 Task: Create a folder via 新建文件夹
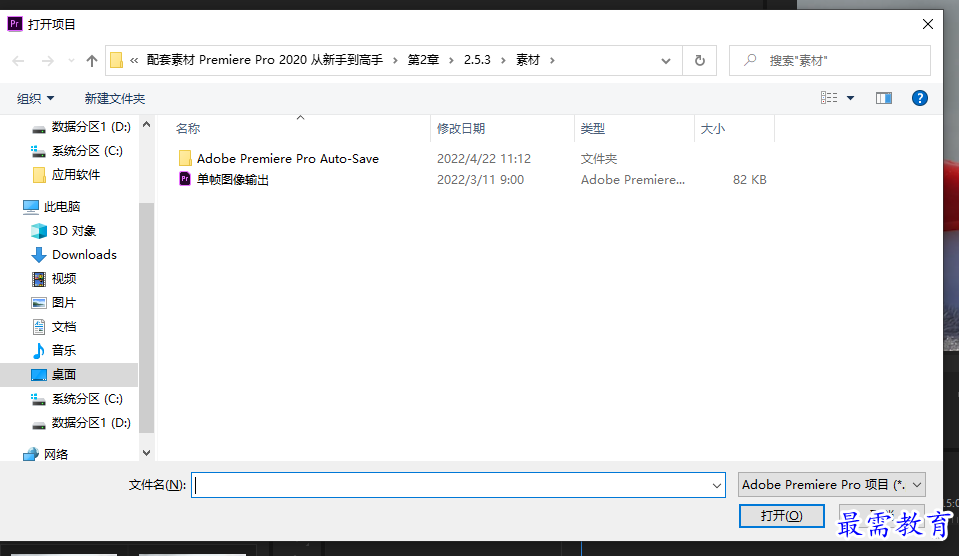114,98
